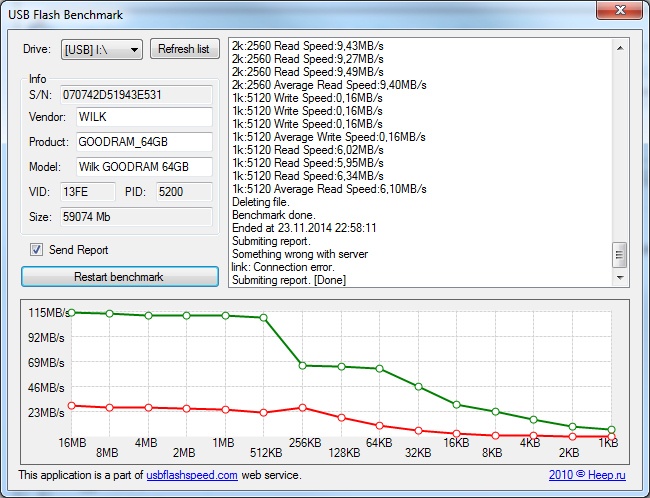Click the PID field showing 5200

click(x=183, y=191)
